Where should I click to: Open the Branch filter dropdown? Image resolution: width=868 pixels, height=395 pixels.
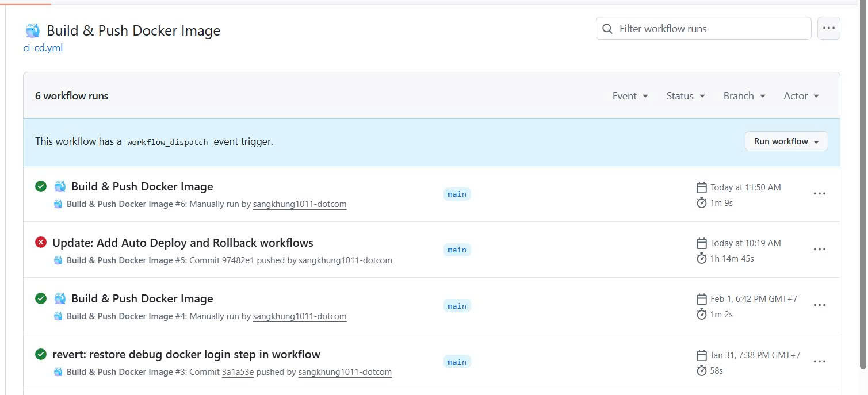click(744, 96)
